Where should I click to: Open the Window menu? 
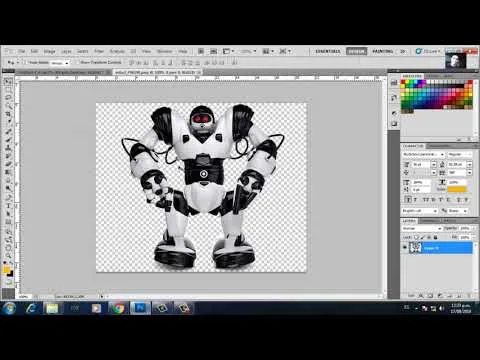pyautogui.click(x=164, y=51)
